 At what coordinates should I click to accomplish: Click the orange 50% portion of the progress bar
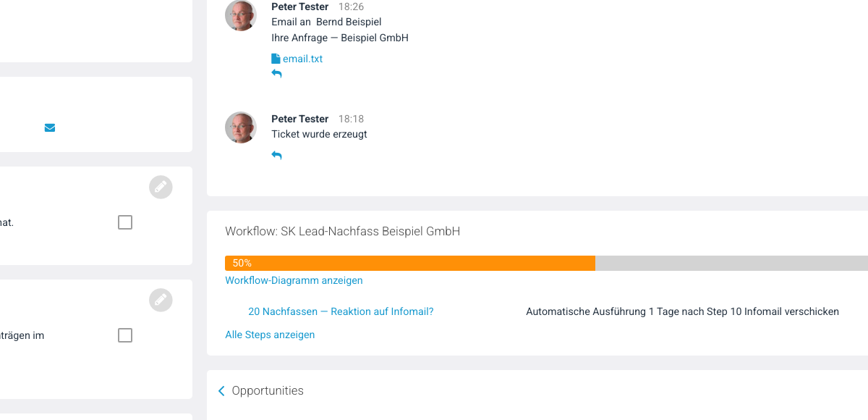(x=410, y=263)
